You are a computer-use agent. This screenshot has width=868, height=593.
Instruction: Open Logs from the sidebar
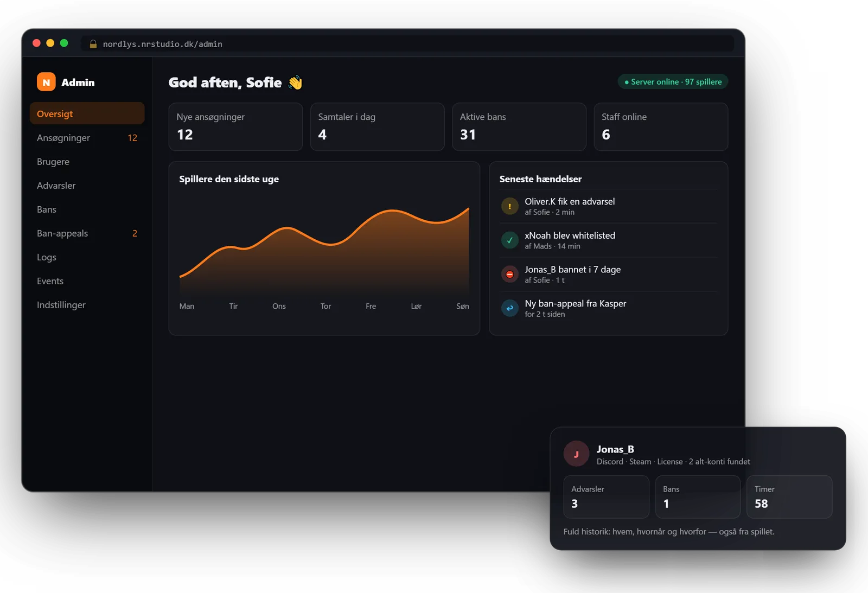87,257
